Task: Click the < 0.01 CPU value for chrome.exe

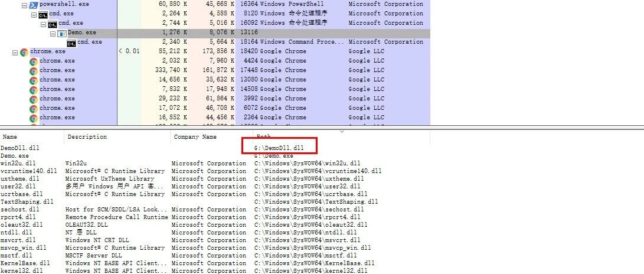Action: click(x=129, y=51)
